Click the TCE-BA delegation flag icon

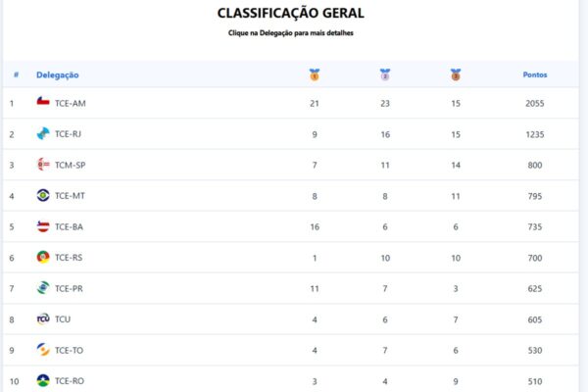point(43,226)
